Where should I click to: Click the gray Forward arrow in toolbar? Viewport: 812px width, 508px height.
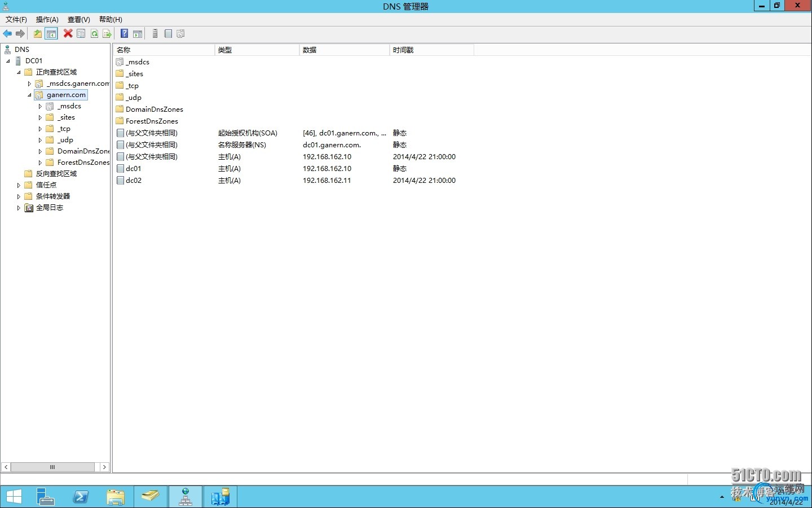[20, 34]
